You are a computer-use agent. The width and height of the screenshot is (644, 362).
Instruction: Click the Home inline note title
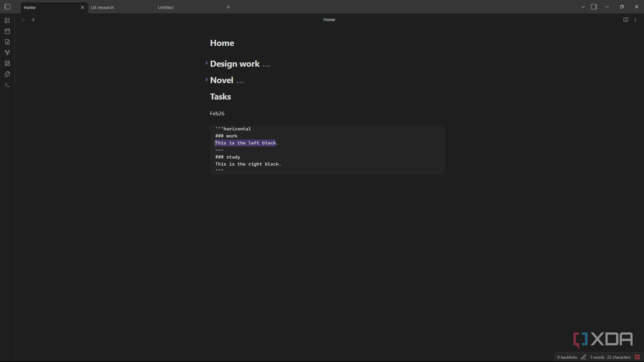tap(222, 43)
